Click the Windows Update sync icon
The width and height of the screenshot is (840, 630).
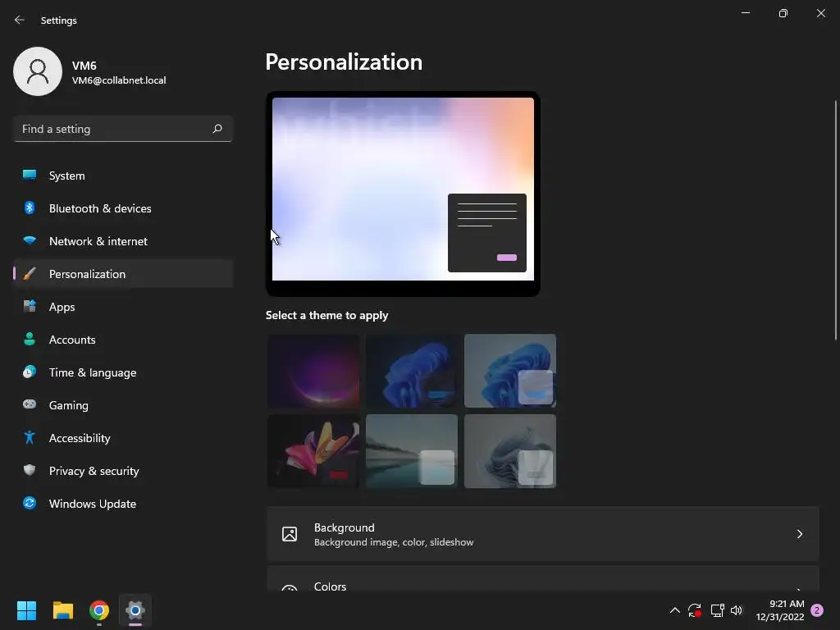(x=30, y=503)
